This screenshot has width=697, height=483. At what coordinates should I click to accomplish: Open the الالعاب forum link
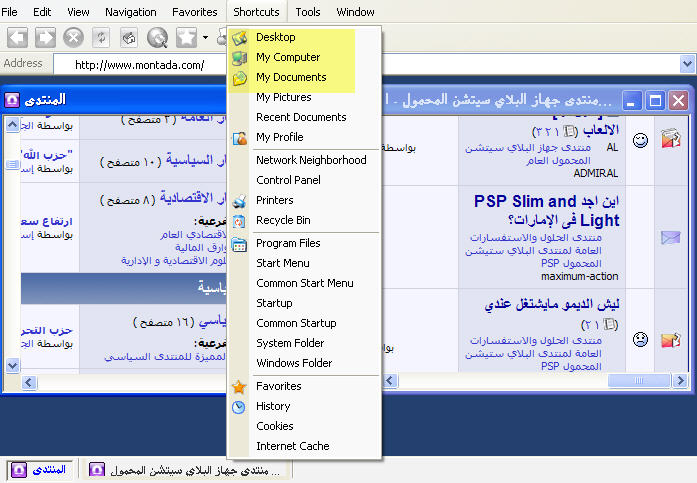(x=601, y=130)
